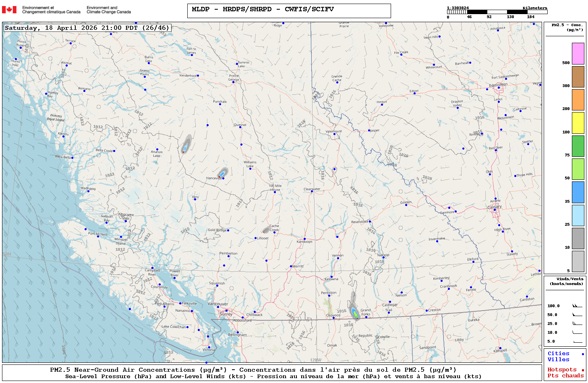Select the pink 500+ concentration swatch
Image resolution: width=588 pixels, height=383 pixels.
tap(578, 54)
